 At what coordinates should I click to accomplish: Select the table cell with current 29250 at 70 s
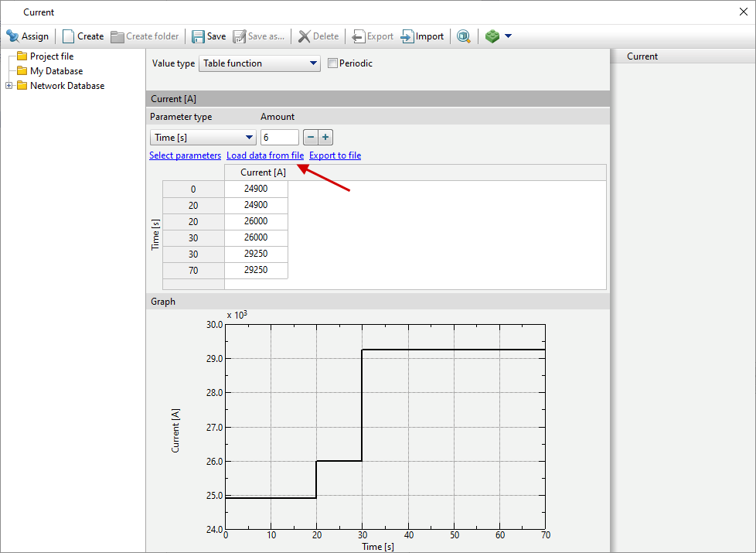pyautogui.click(x=256, y=270)
